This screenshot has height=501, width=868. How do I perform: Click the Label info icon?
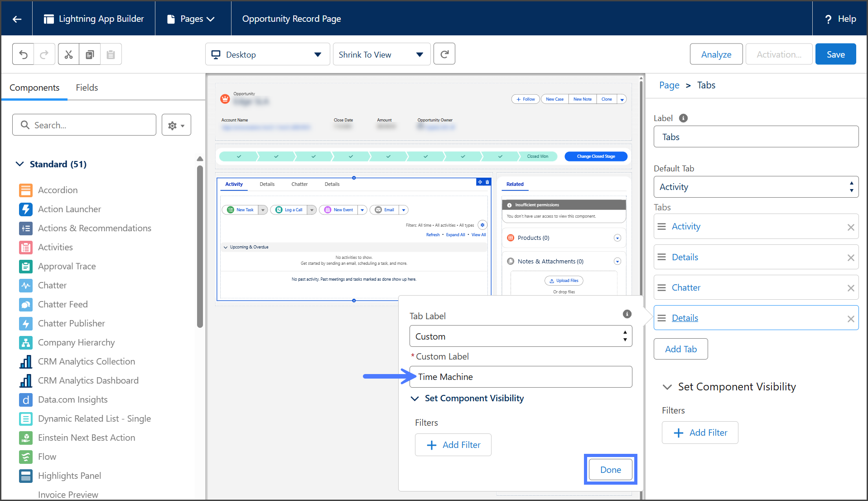coord(683,118)
